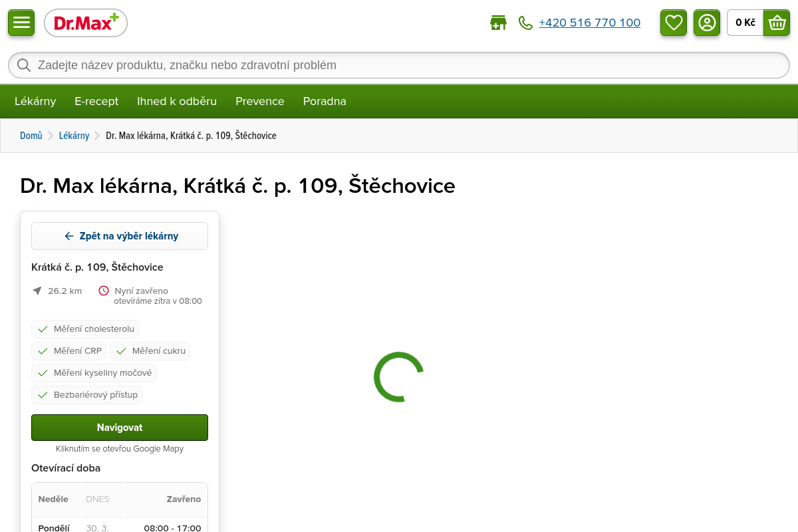Click the Lékárny breadcrumb link
Screen dimensions: 798x532
[x=74, y=136]
